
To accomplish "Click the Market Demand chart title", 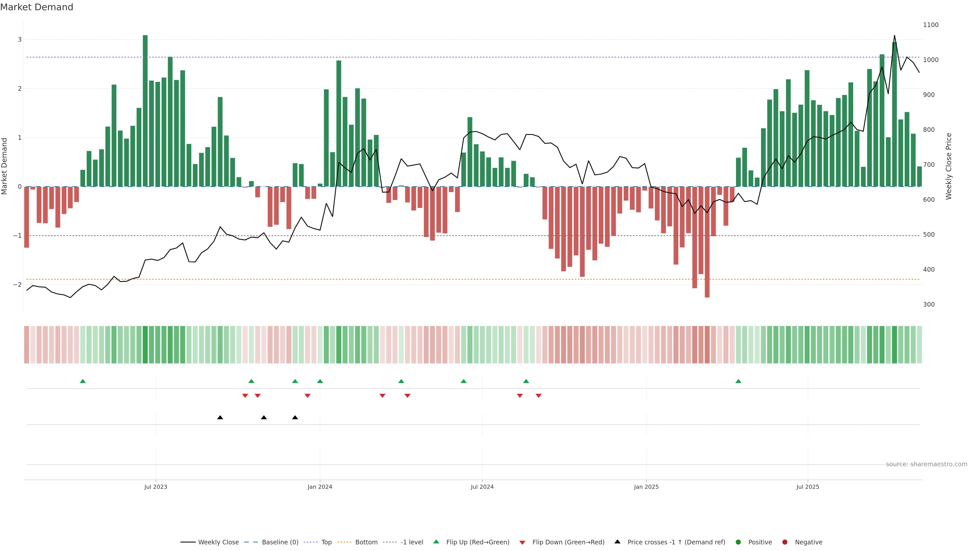I will 36,7.
